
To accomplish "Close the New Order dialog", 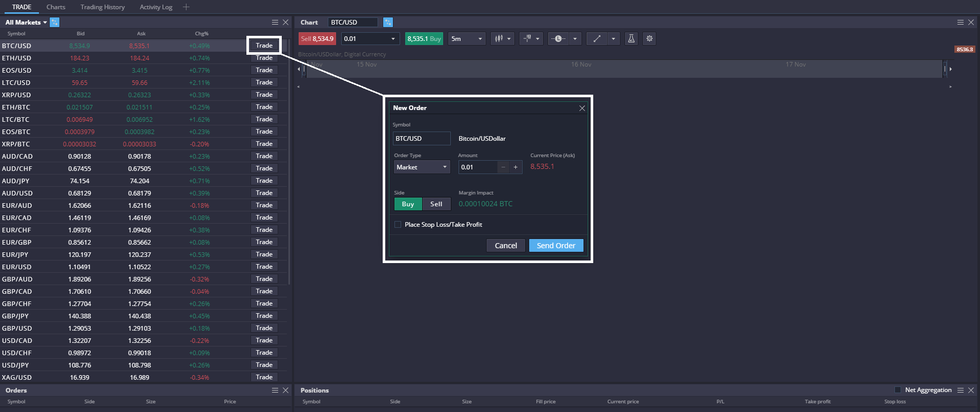I will coord(582,108).
